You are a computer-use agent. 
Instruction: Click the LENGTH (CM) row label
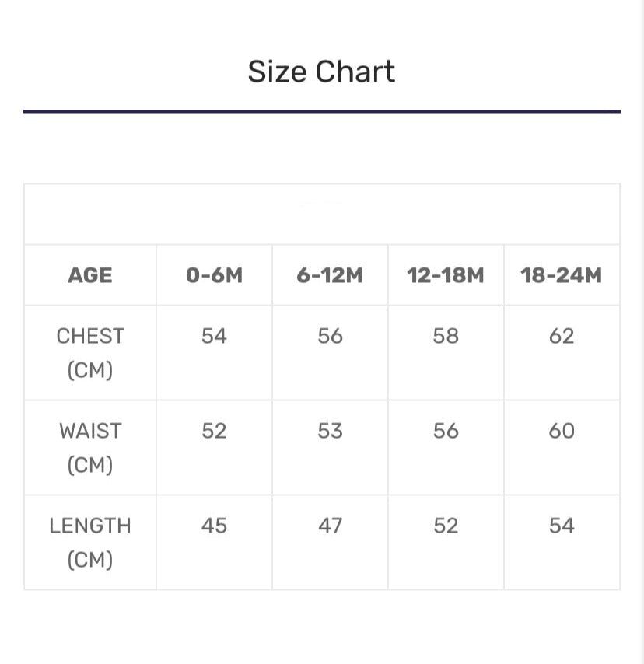click(x=90, y=542)
